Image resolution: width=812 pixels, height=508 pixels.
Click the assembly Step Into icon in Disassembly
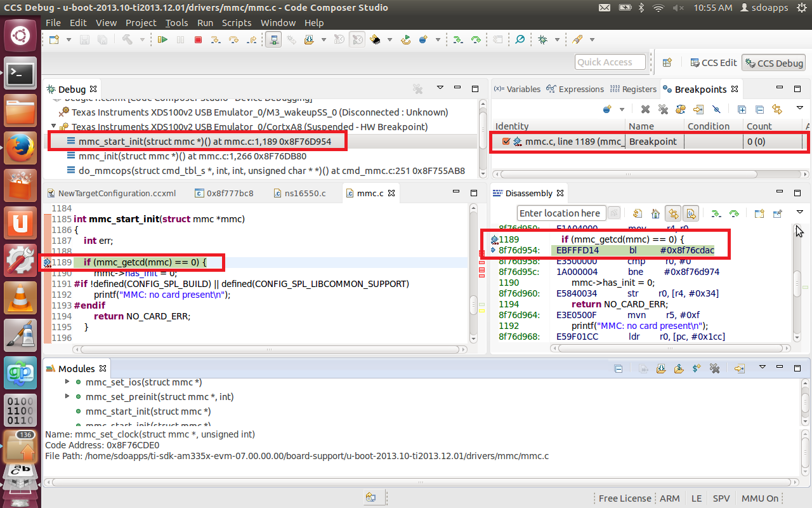click(716, 213)
